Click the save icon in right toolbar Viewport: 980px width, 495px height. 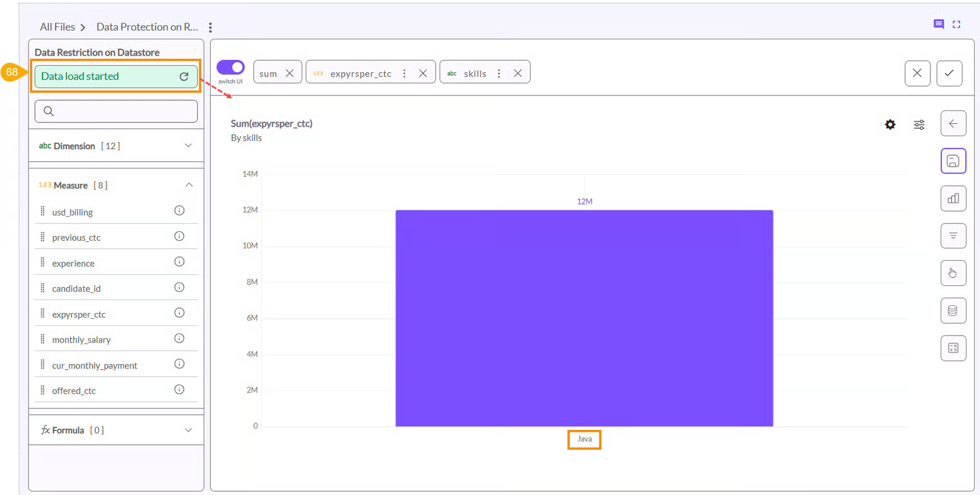click(x=953, y=161)
